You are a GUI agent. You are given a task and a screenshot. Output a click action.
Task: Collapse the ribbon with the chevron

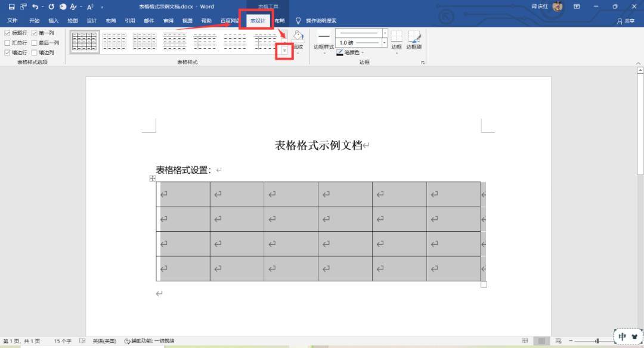638,63
